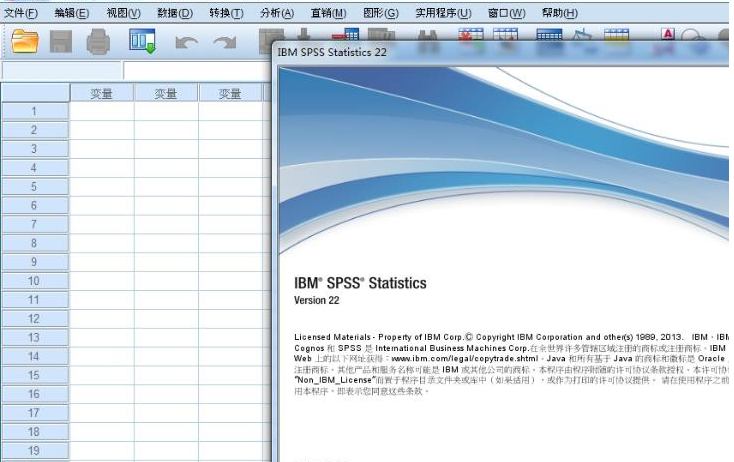
Task: Select row header 11
Action: 35,300
